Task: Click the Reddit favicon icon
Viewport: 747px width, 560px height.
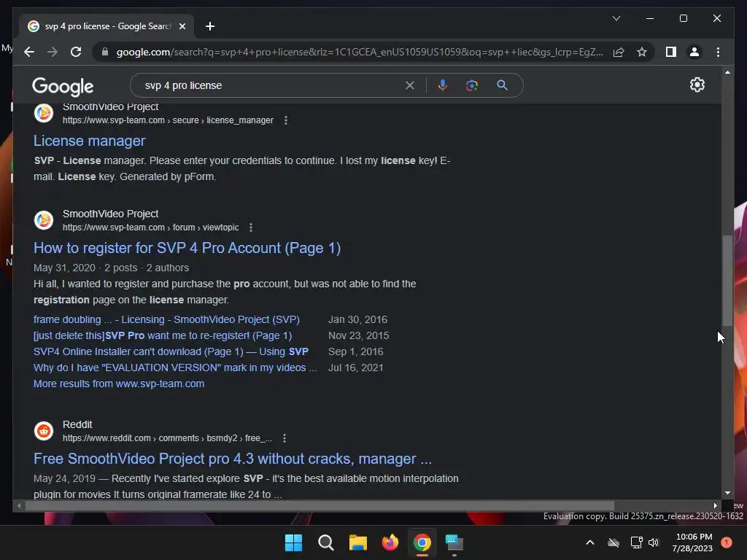Action: coord(43,431)
